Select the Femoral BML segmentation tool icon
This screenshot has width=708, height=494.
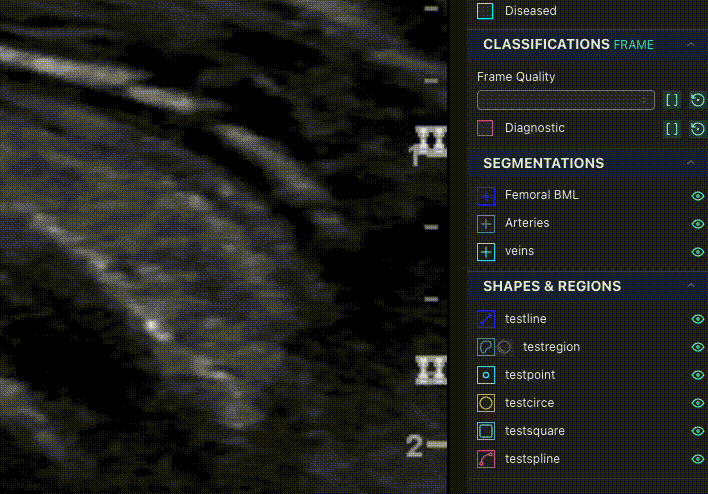[486, 196]
